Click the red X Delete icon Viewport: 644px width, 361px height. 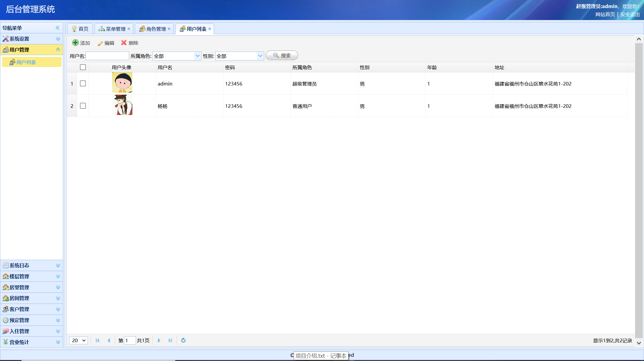point(124,43)
